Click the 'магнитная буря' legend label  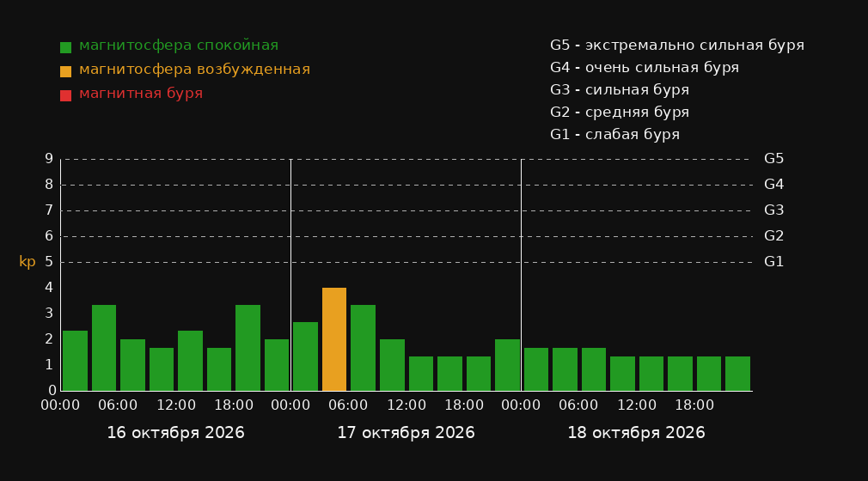141,94
